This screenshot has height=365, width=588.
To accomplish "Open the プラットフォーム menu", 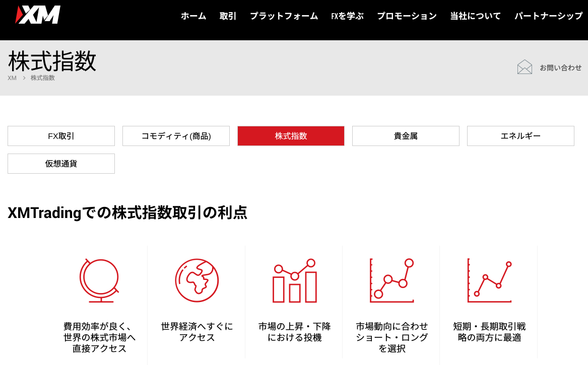I will (284, 16).
